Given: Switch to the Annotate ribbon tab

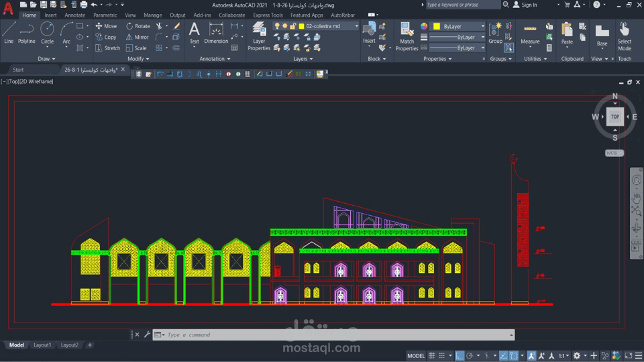Looking at the screenshot, I should [x=74, y=15].
